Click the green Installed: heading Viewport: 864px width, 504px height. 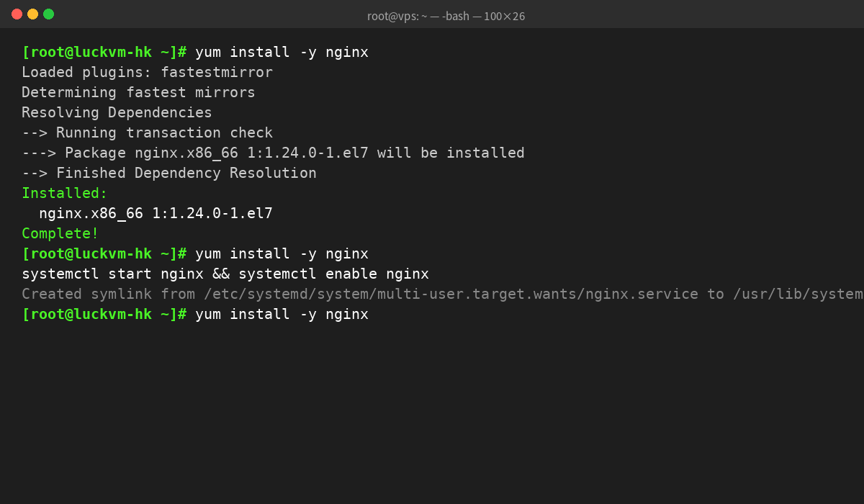coord(65,194)
